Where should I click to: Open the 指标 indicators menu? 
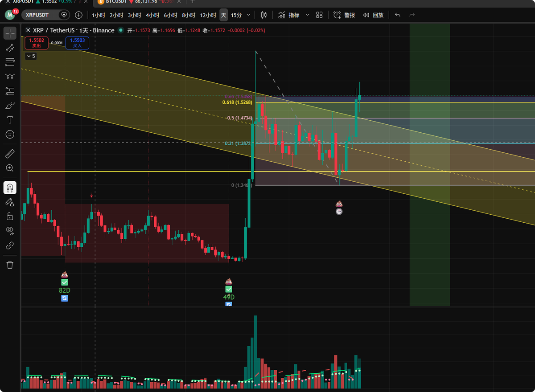pyautogui.click(x=289, y=15)
